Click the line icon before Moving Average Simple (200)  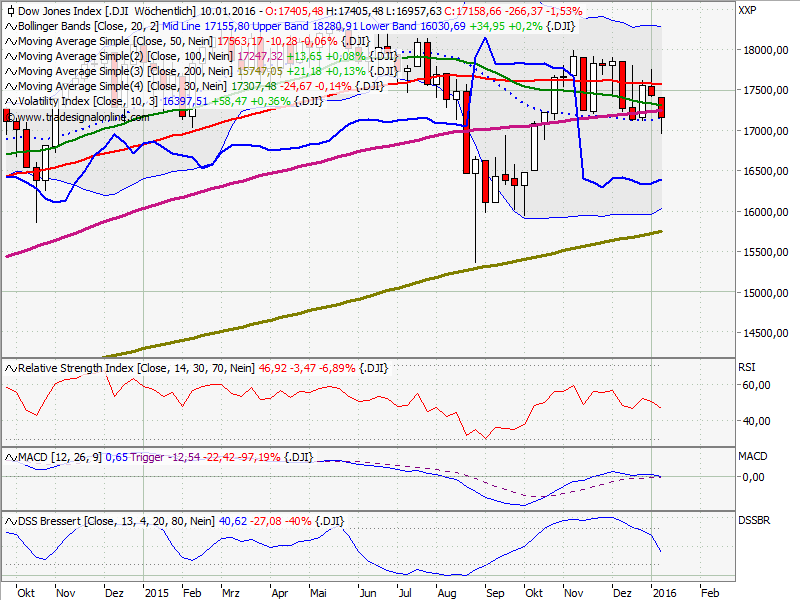pos(11,71)
